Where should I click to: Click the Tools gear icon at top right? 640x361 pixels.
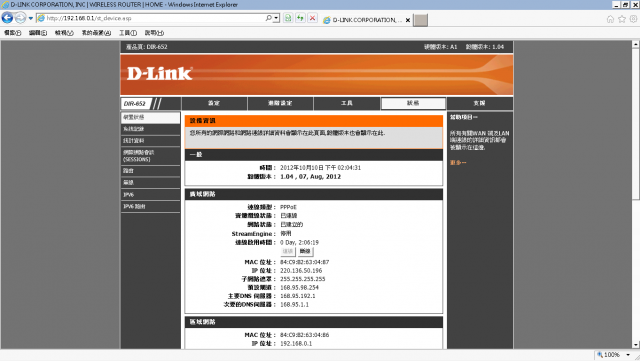click(633, 19)
